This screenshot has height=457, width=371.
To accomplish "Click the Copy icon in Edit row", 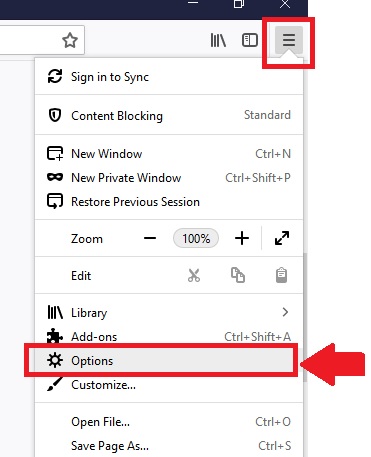I will 238,275.
